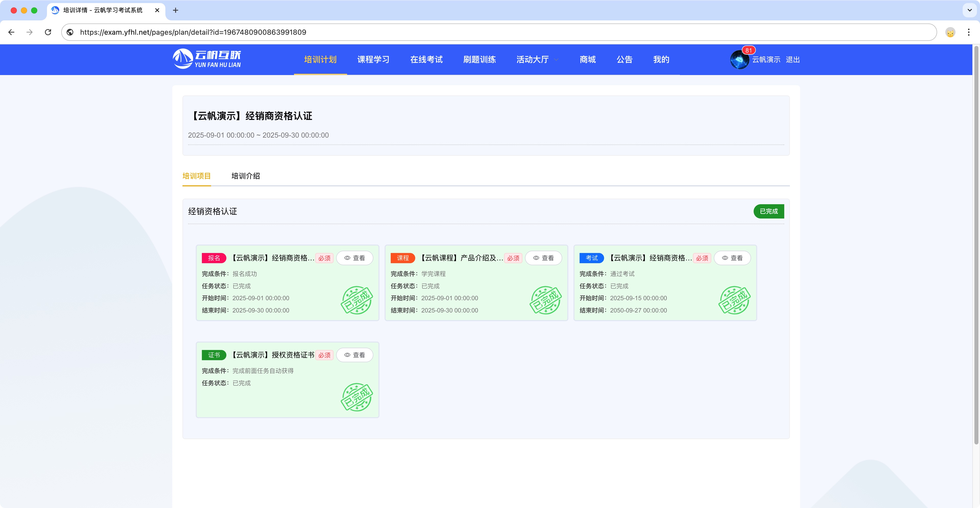
Task: Click 查看 on the 报名 task card
Action: (354, 258)
